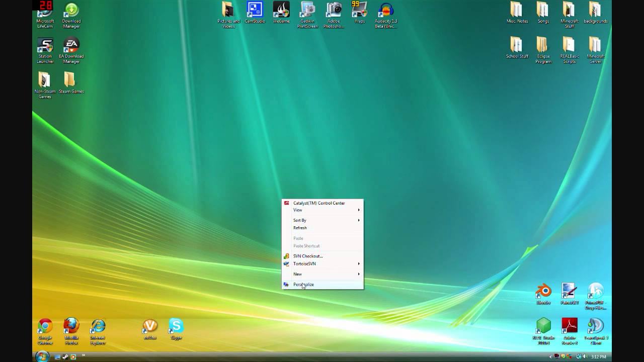Image resolution: width=644 pixels, height=362 pixels.
Task: Expand the TortoiseSVN submenu
Action: point(323,263)
